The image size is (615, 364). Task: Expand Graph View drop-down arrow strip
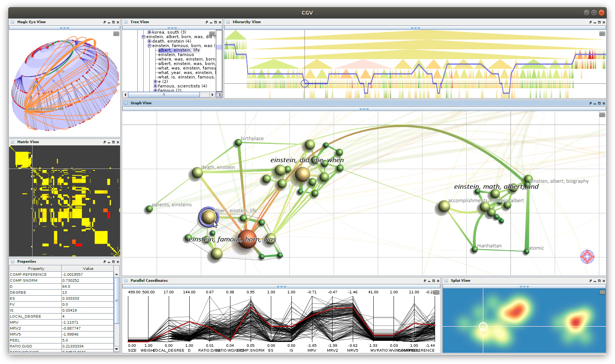tap(364, 109)
